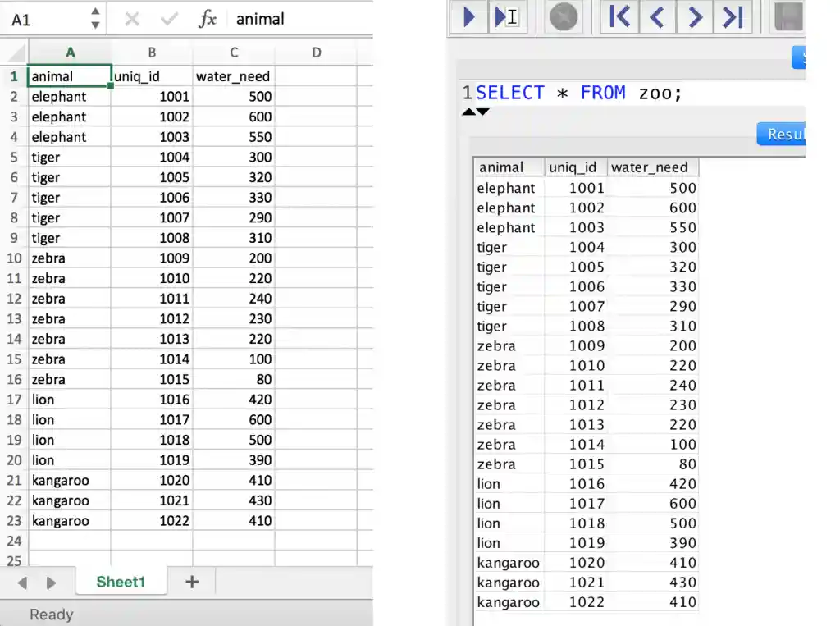This screenshot has width=840, height=626.
Task: Execute the SQL query with the play icon
Action: pyautogui.click(x=467, y=16)
